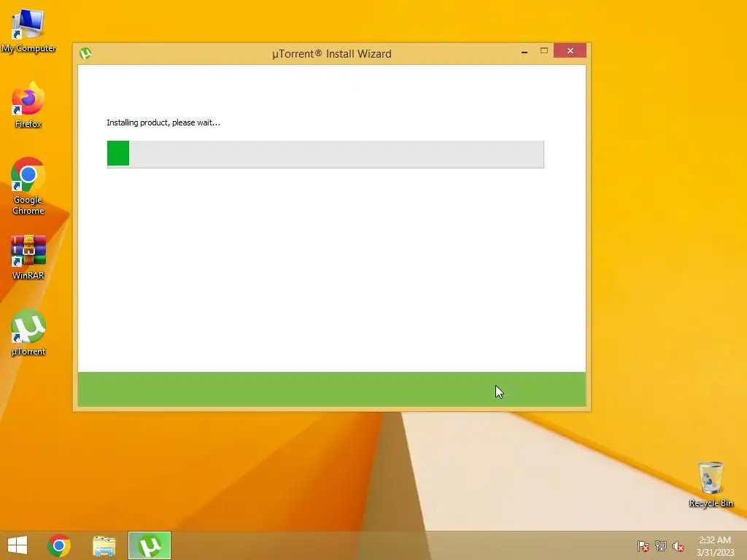The height and width of the screenshot is (560, 747).
Task: Click the µTorrent logo in title bar
Action: point(86,52)
